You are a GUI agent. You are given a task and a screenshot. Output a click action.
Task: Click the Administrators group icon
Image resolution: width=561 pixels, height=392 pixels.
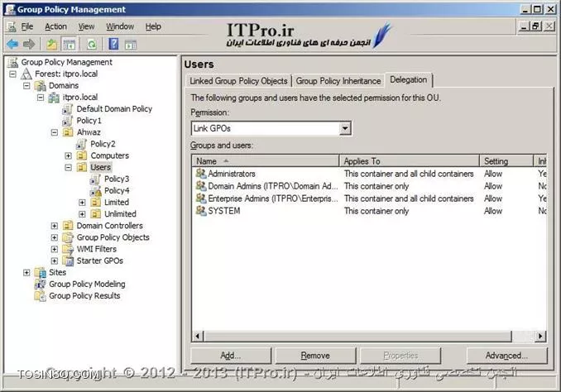coord(201,174)
